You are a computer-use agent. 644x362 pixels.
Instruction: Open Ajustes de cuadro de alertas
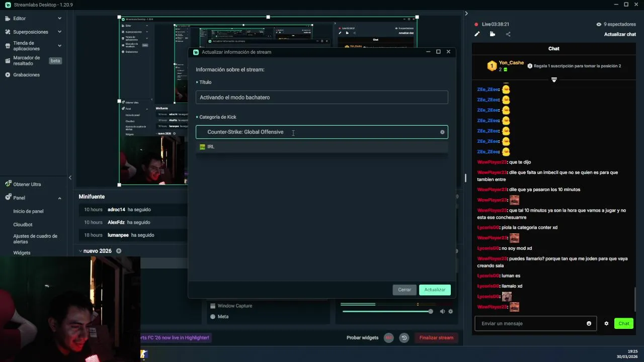coord(35,239)
